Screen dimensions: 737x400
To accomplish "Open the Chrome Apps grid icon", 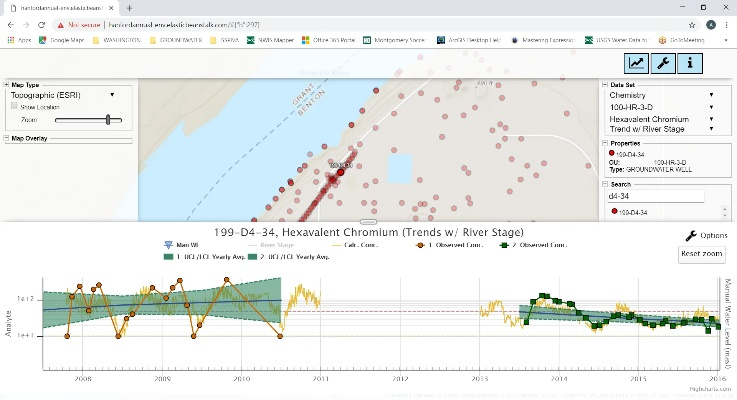I will point(11,40).
